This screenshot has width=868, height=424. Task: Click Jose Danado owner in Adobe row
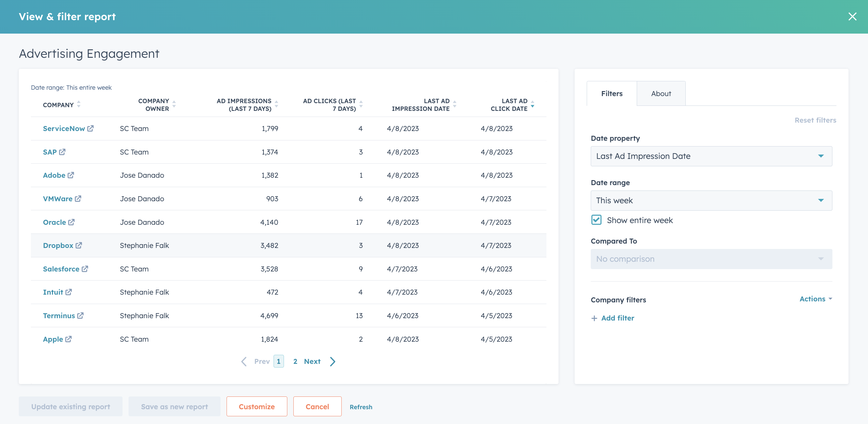click(142, 175)
